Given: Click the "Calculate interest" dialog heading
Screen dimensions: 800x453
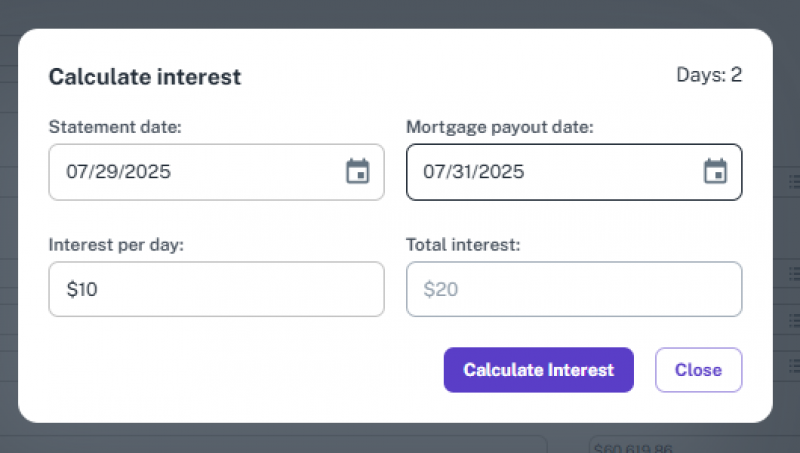Looking at the screenshot, I should tap(145, 77).
